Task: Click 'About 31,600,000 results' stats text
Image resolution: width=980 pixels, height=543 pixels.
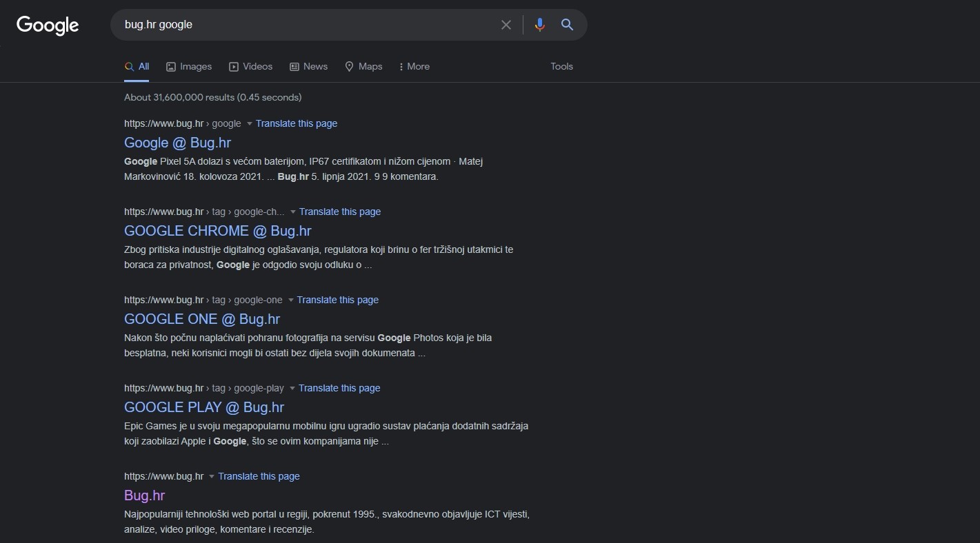Action: 212,98
